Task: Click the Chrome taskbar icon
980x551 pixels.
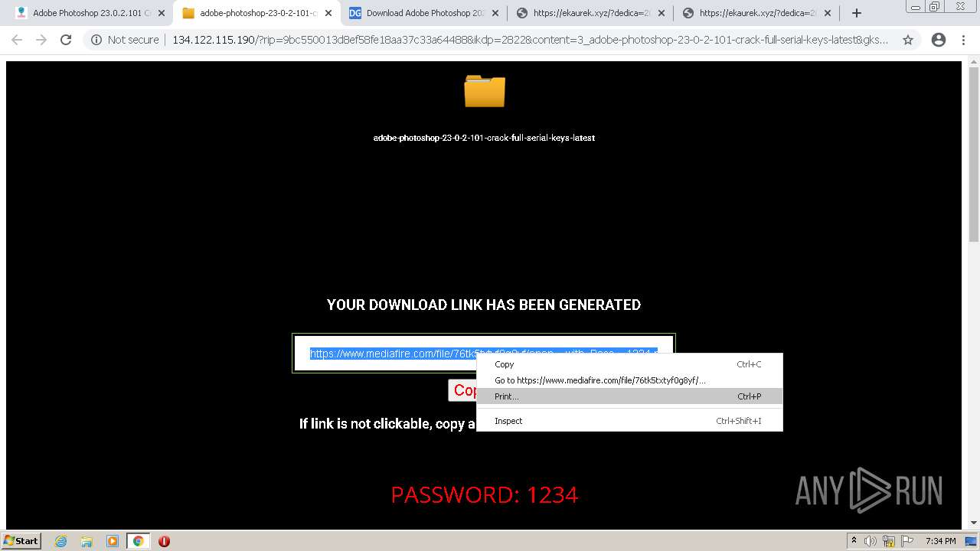Action: click(x=139, y=541)
